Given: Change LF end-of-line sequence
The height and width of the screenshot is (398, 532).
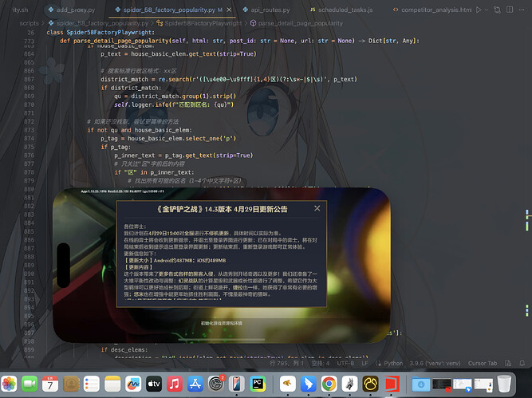Looking at the screenshot, I should pyautogui.click(x=365, y=363).
